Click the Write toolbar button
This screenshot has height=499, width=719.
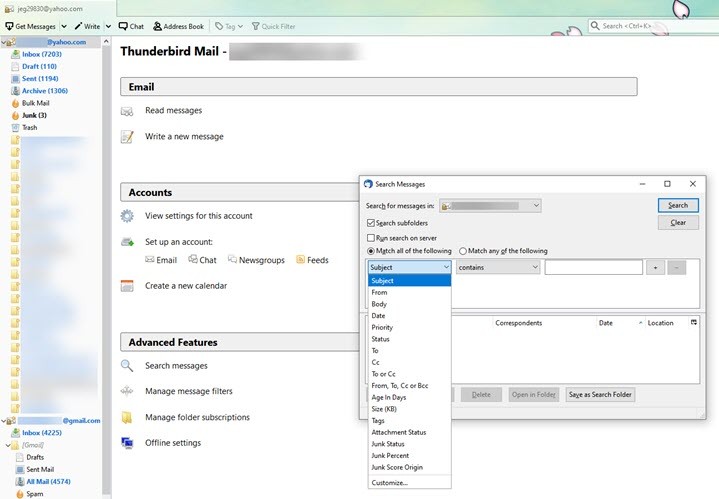[x=87, y=27]
